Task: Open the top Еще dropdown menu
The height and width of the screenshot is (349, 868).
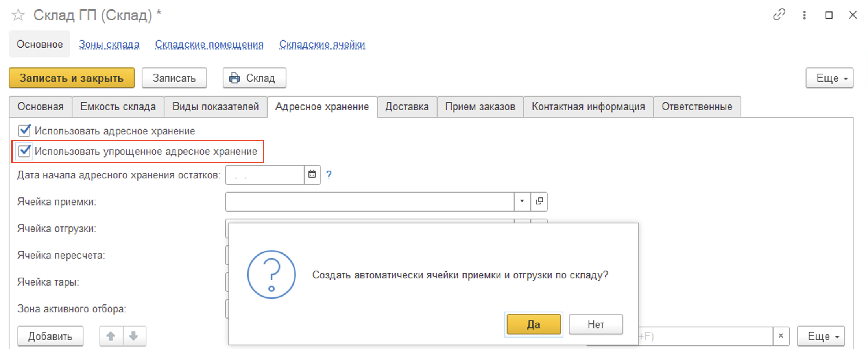Action: (829, 78)
